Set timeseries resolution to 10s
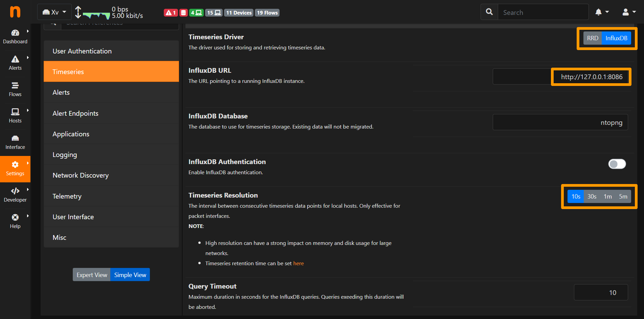Image resolution: width=644 pixels, height=319 pixels. pos(576,197)
